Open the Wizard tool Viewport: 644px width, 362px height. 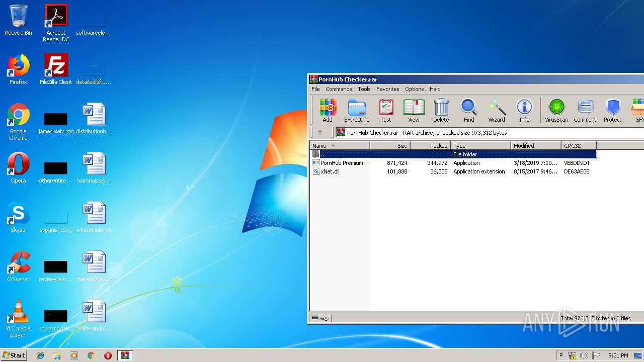[497, 110]
